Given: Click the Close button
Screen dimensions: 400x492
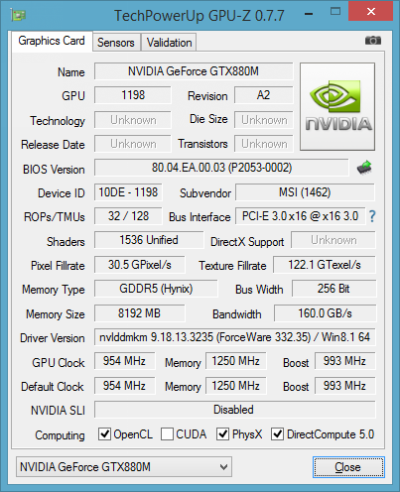Looking at the screenshot, I should (348, 467).
